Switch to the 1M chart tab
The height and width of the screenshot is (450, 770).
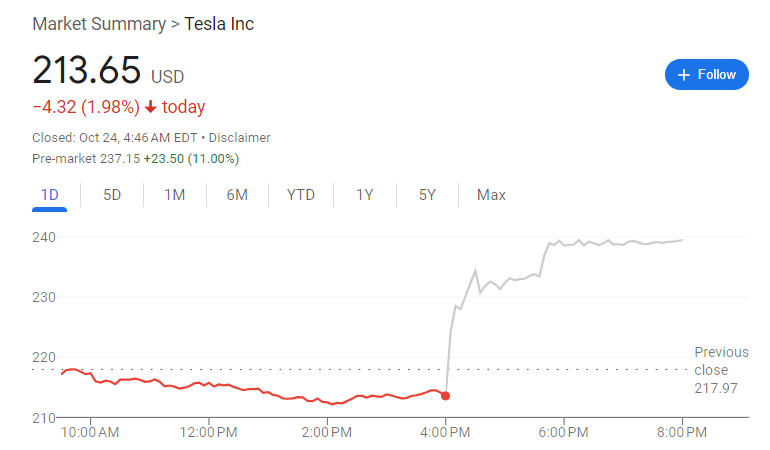(x=174, y=195)
